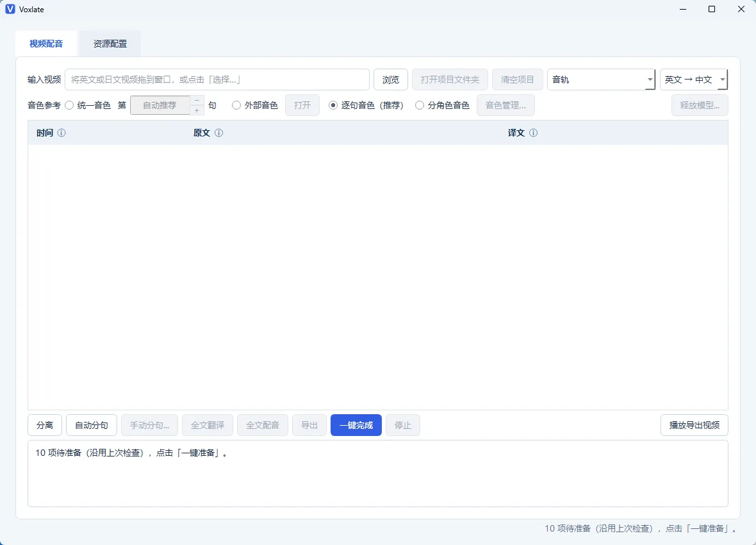The width and height of the screenshot is (756, 545).
Task: Increase sentence number with plus stepper
Action: (x=197, y=110)
